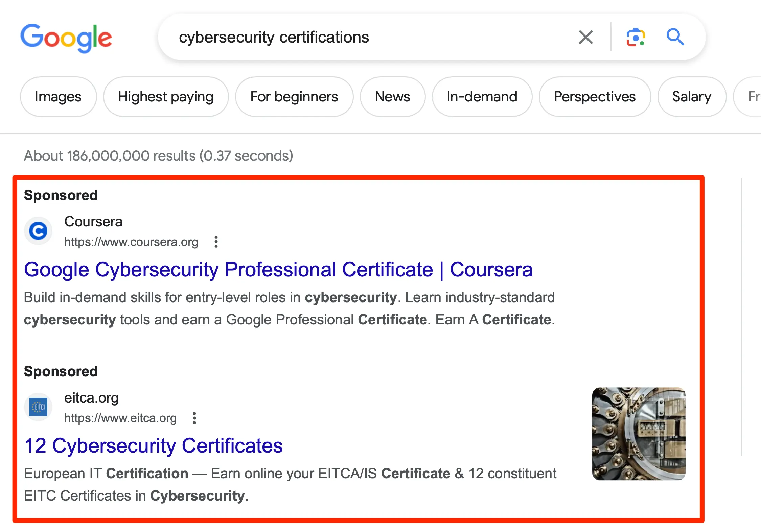
Task: Open three-dot menu beside eitca.org URL
Action: coord(194,418)
